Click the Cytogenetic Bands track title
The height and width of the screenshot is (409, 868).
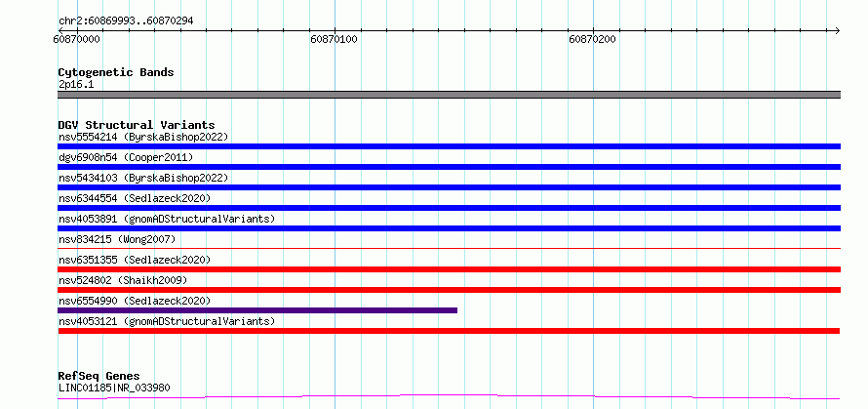(116, 72)
